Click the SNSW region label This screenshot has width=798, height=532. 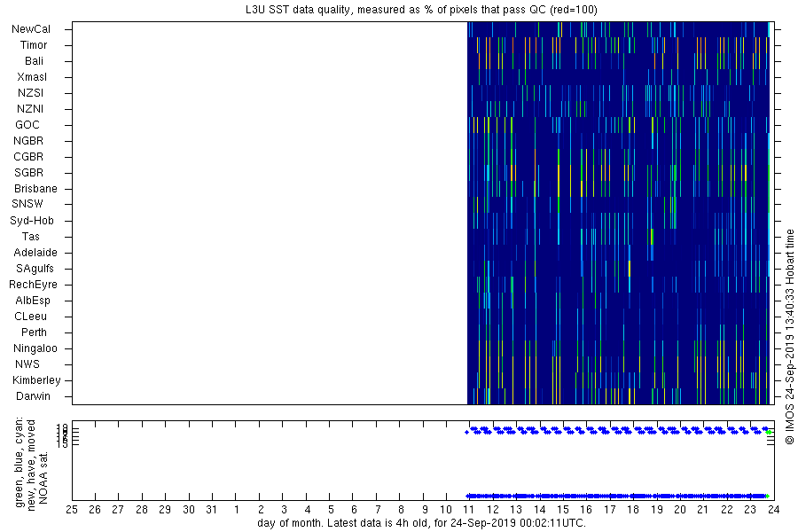tap(27, 204)
